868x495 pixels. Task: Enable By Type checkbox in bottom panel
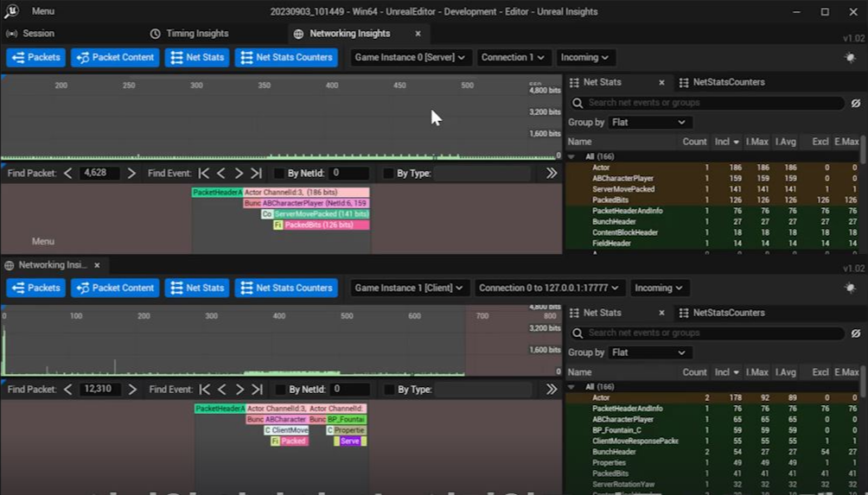[x=389, y=390]
